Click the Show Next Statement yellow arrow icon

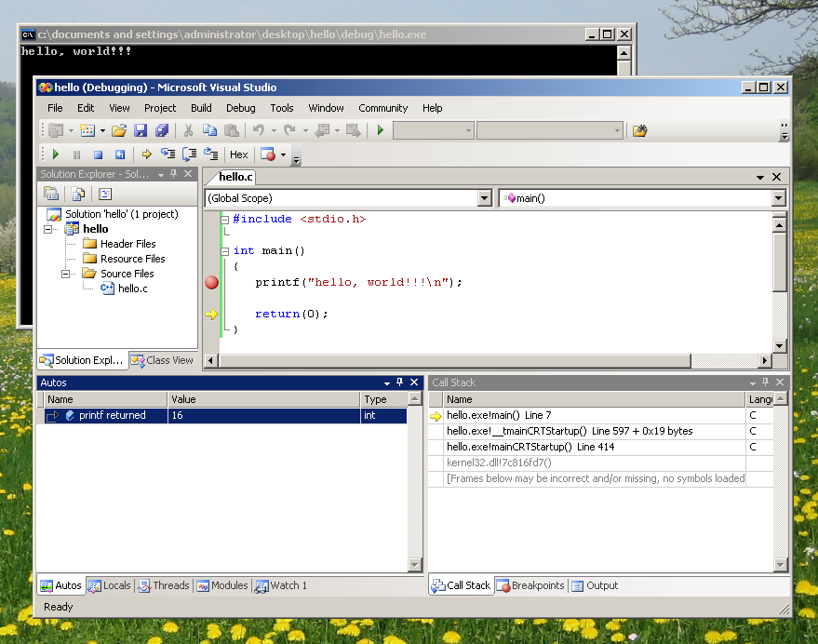[147, 154]
